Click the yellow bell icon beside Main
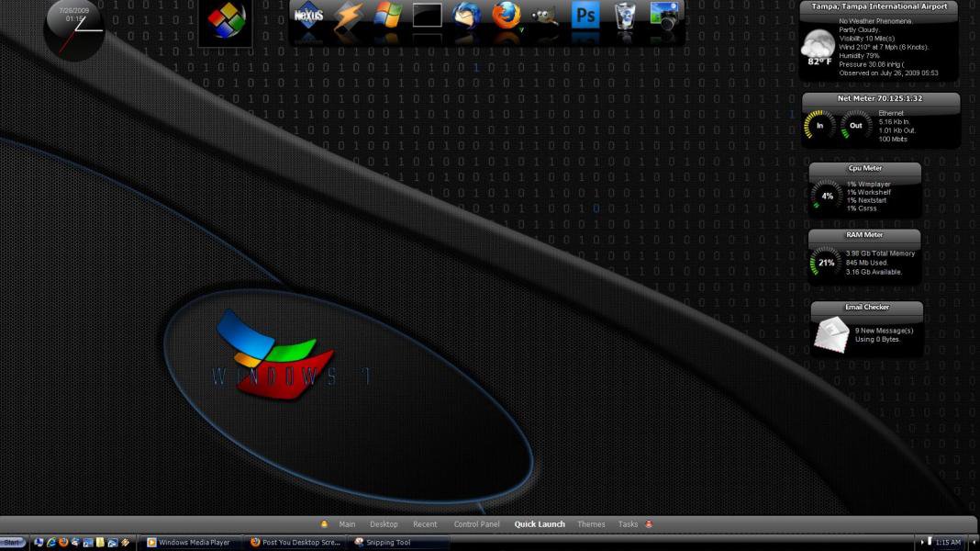Viewport: 980px width, 551px height. click(324, 524)
